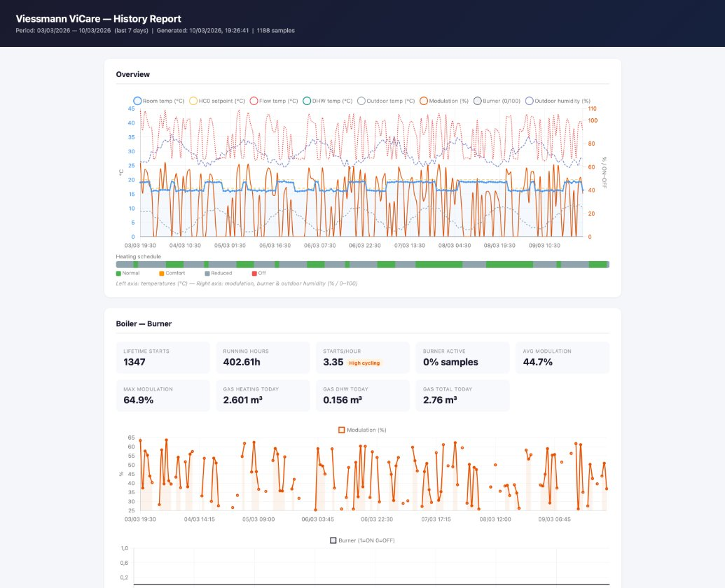The height and width of the screenshot is (588, 725).
Task: Click overview x-axis label 06/03 07:30
Action: point(320,246)
